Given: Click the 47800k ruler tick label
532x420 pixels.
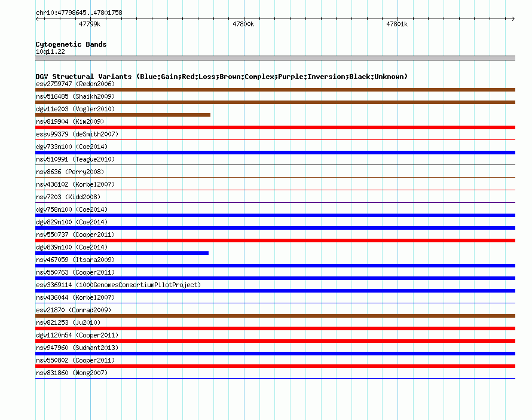Looking at the screenshot, I should click(243, 24).
